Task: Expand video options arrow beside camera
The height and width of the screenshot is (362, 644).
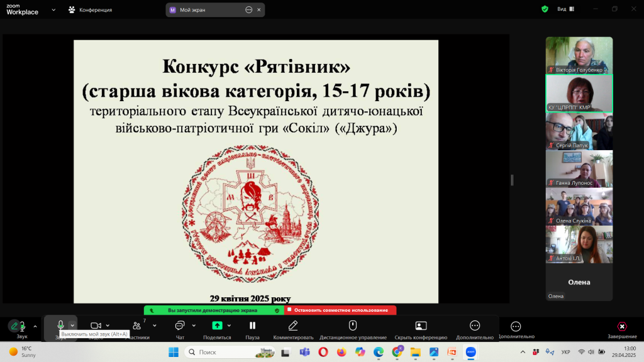Action: (108, 326)
